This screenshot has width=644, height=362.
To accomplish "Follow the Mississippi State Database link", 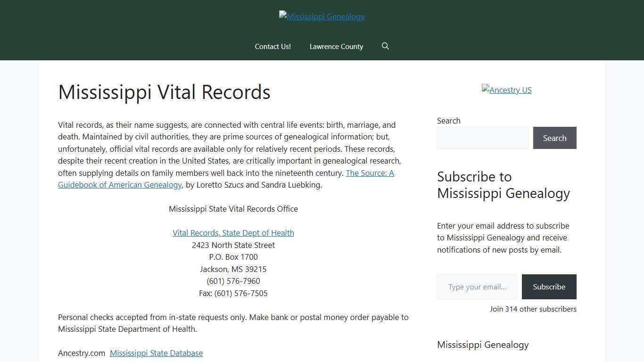I will click(x=156, y=353).
